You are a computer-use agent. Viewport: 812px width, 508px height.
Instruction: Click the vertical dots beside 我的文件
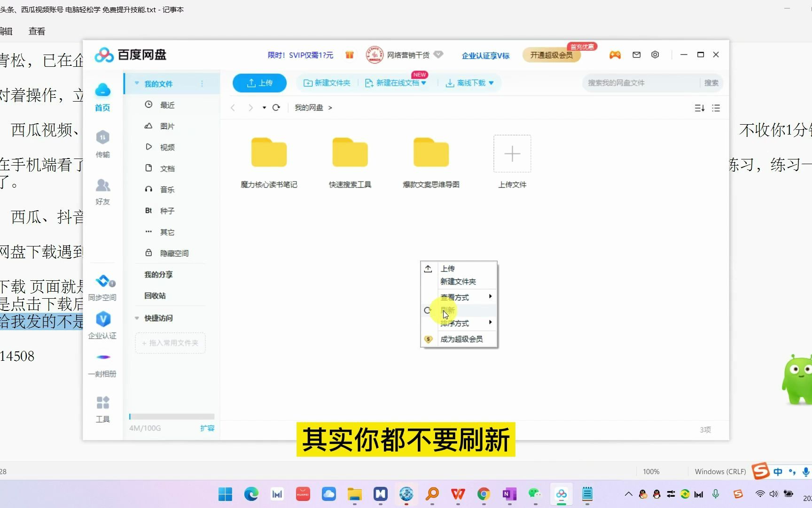pos(202,84)
